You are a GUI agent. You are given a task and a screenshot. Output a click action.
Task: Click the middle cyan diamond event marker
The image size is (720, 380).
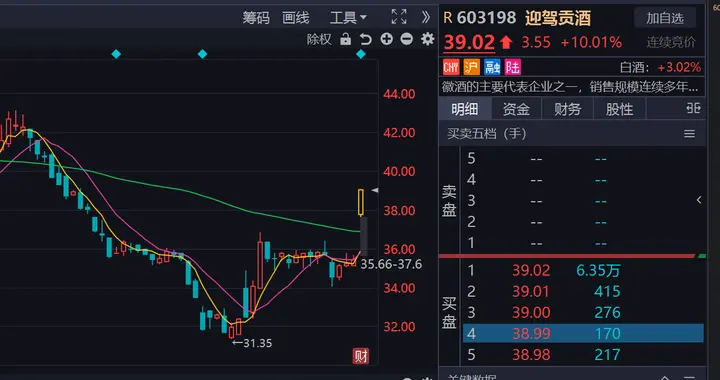pyautogui.click(x=202, y=54)
